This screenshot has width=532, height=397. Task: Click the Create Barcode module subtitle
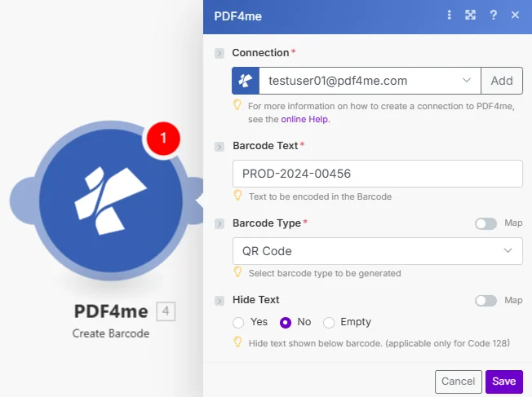point(111,333)
